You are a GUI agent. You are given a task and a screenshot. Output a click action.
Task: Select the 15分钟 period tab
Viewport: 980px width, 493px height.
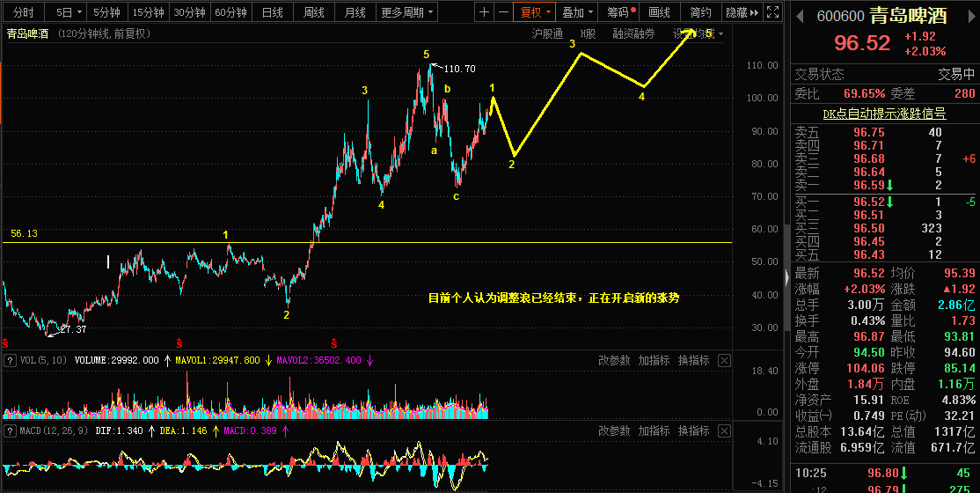tap(148, 12)
